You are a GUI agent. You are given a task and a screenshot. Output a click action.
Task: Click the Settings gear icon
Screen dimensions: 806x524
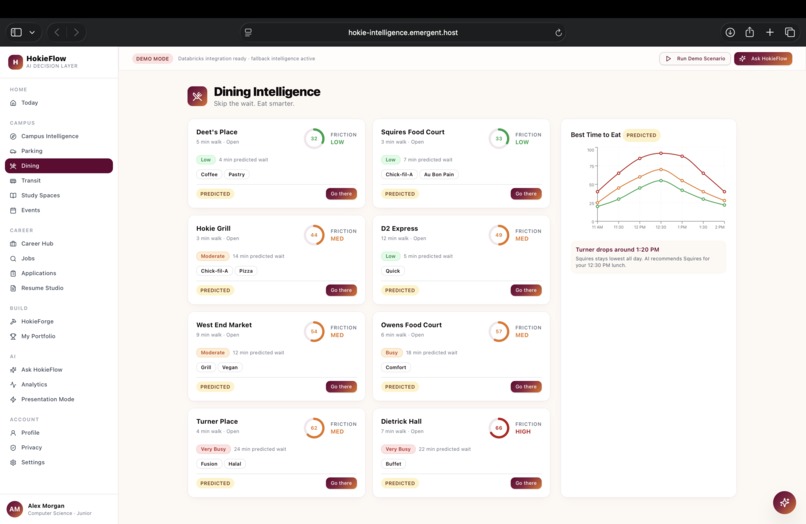point(13,462)
